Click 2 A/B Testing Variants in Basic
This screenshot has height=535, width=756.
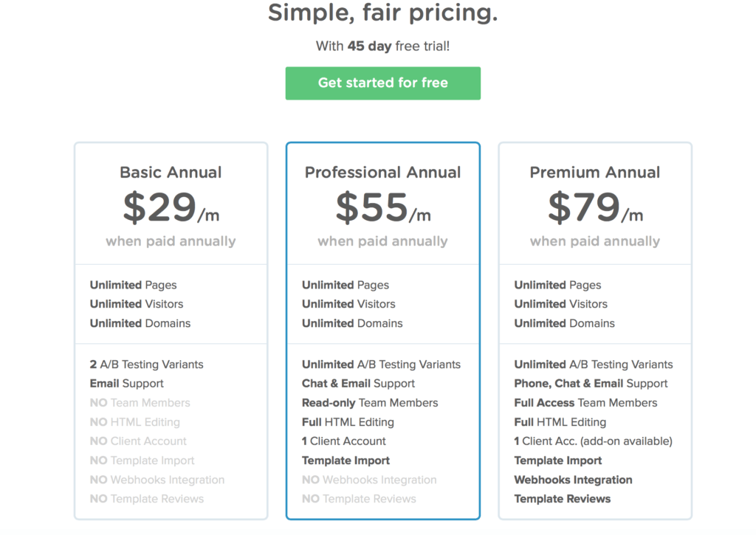147,365
